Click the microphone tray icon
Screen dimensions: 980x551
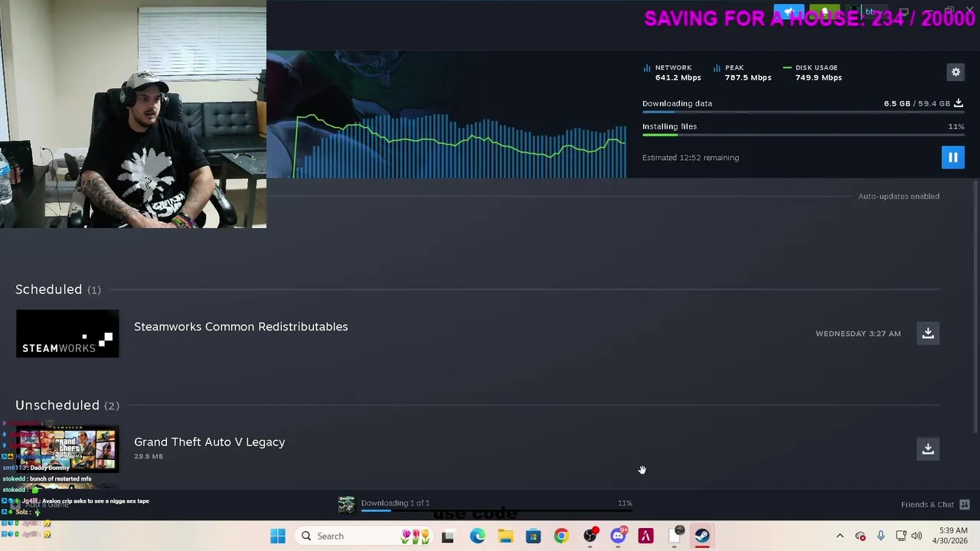click(x=880, y=536)
